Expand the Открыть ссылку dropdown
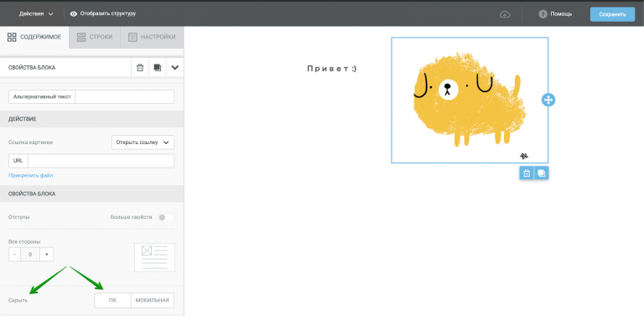This screenshot has width=644, height=316. pos(143,142)
